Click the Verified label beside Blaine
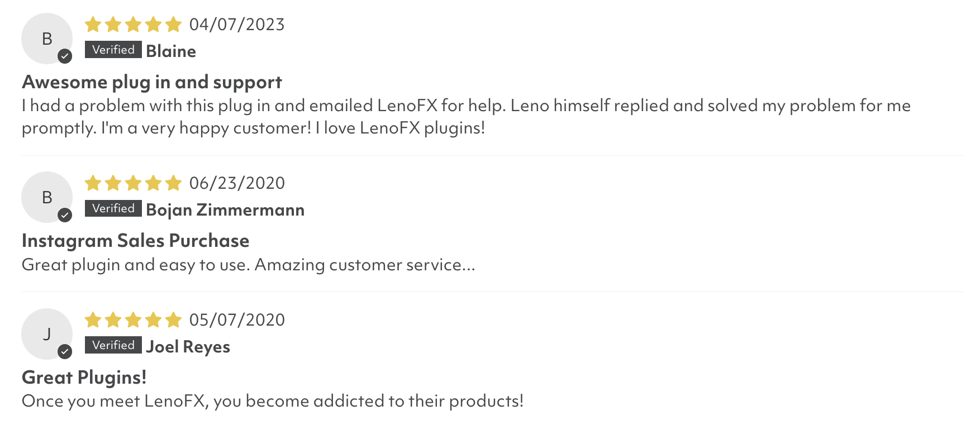980x439 pixels. pos(113,50)
